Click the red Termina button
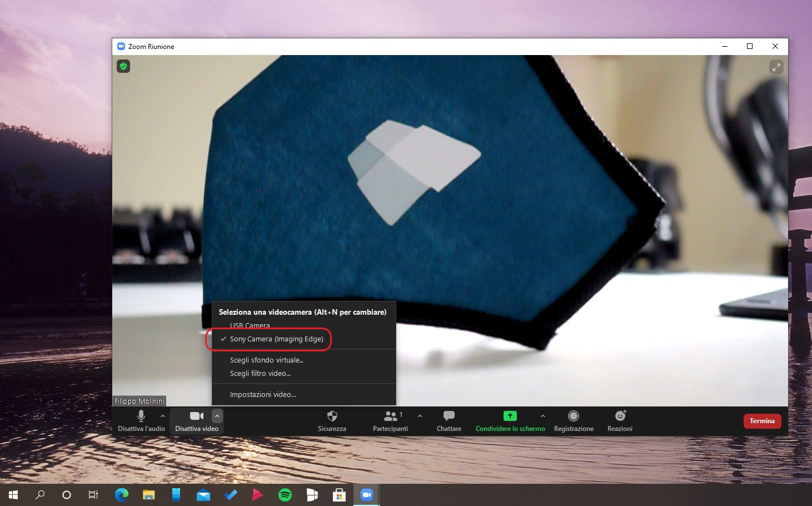Screen dimensions: 812x506 tap(762, 421)
